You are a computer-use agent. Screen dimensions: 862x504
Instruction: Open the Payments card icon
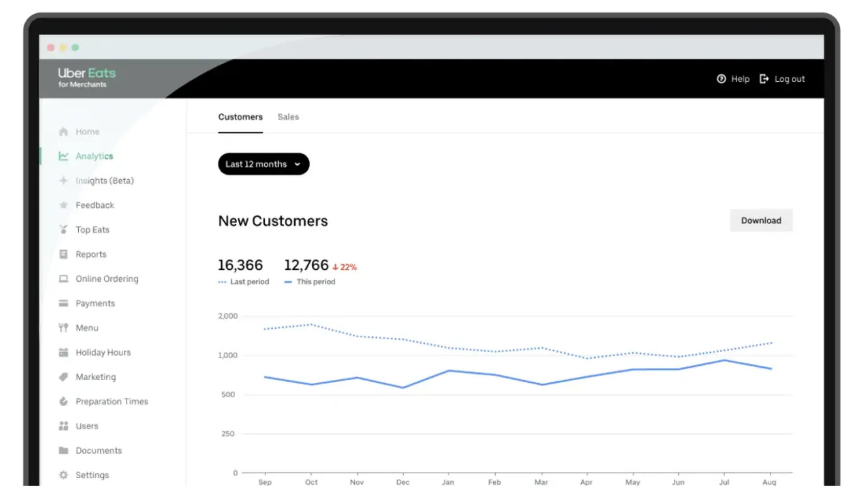point(63,303)
